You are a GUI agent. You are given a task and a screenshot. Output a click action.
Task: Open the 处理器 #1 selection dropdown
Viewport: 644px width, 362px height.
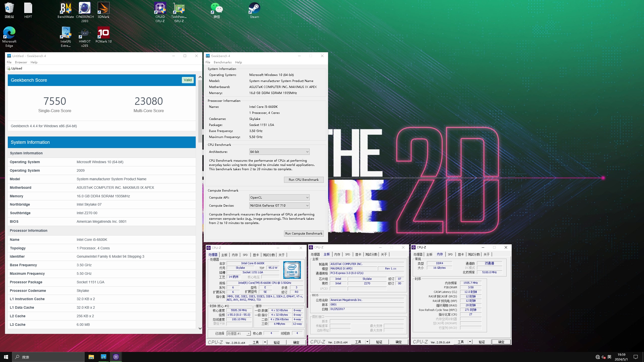(x=239, y=333)
